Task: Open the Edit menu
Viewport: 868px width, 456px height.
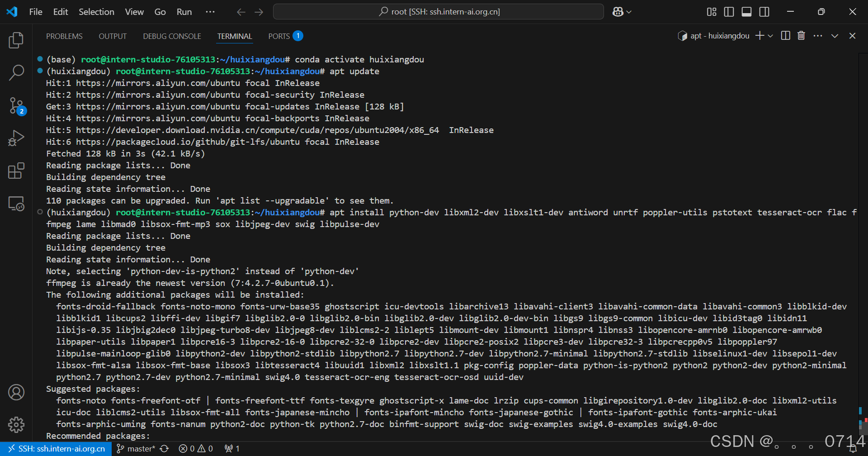Action: pyautogui.click(x=61, y=12)
